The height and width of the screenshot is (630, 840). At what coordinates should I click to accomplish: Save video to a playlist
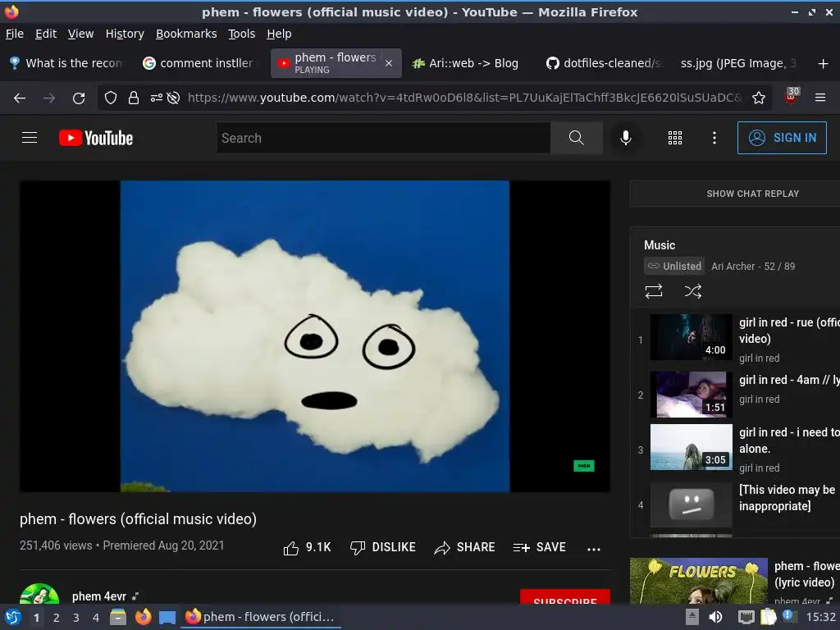540,547
